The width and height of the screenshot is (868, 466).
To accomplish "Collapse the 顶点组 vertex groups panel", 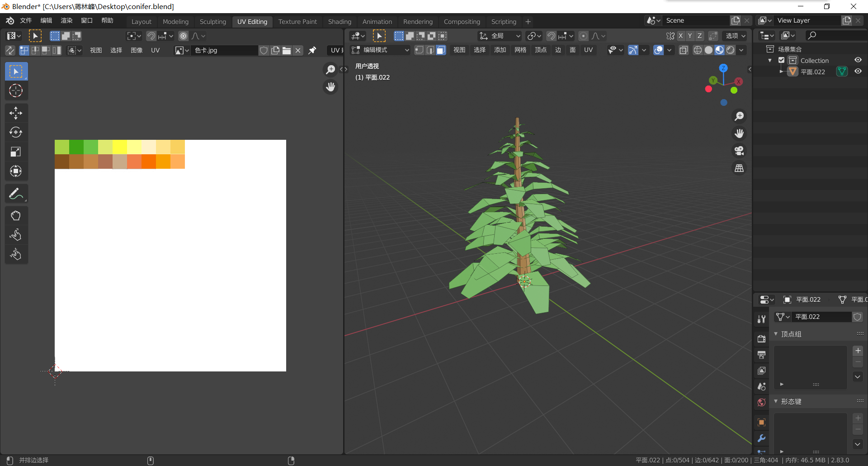I will click(776, 334).
